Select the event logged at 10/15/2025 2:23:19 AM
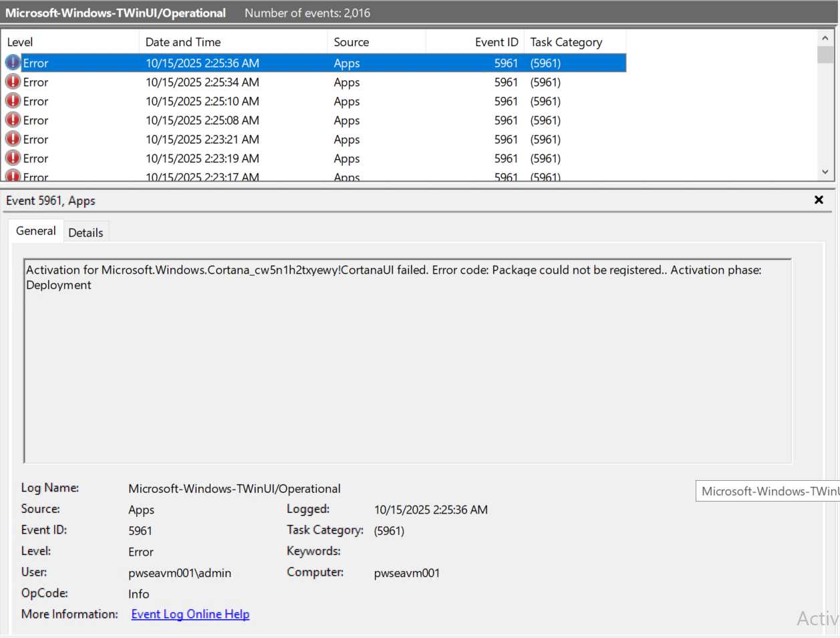840x638 pixels. point(314,158)
